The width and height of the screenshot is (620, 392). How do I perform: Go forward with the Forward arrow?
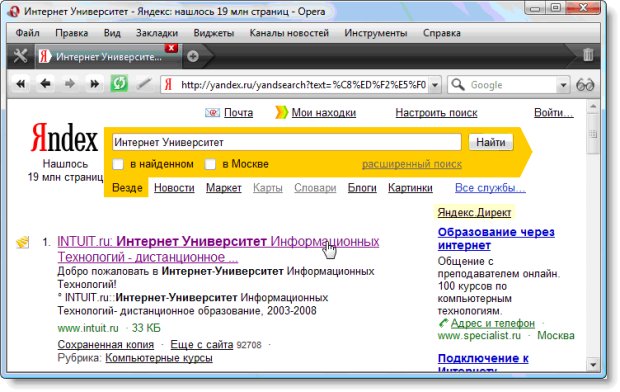(x=70, y=84)
